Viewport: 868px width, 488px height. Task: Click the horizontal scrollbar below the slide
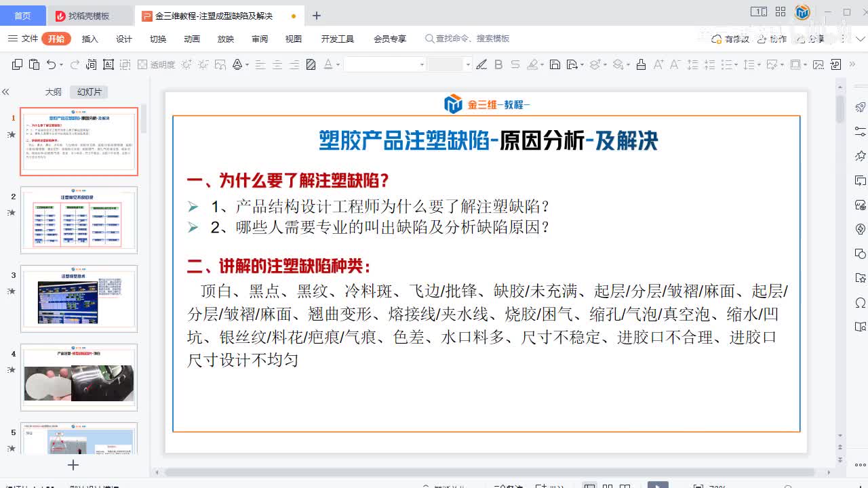click(489, 472)
